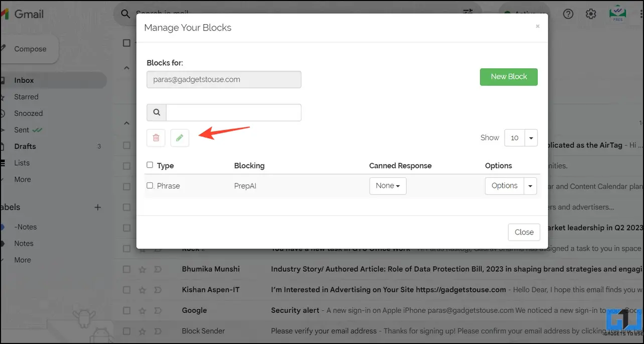Select the Bhumika Munshi email checkbox

(127, 269)
